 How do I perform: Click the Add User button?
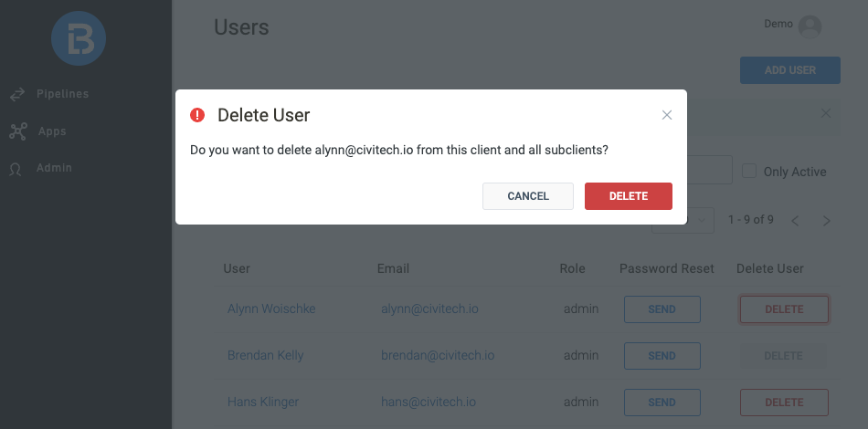pos(789,70)
